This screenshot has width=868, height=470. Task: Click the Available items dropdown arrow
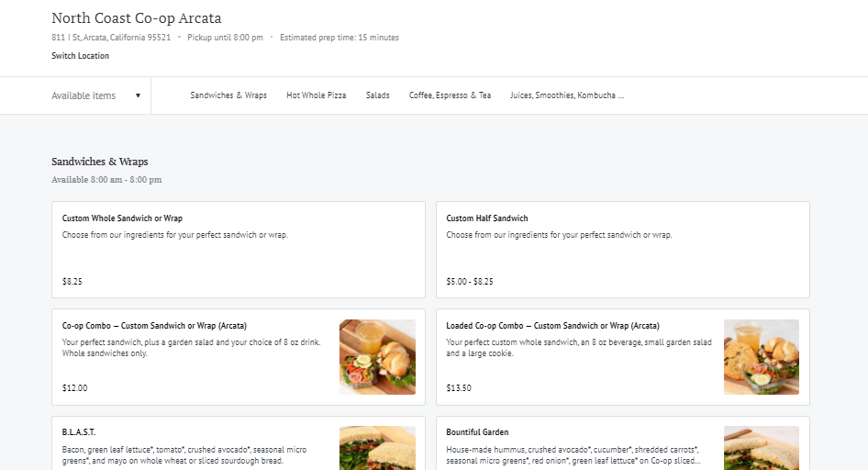138,95
